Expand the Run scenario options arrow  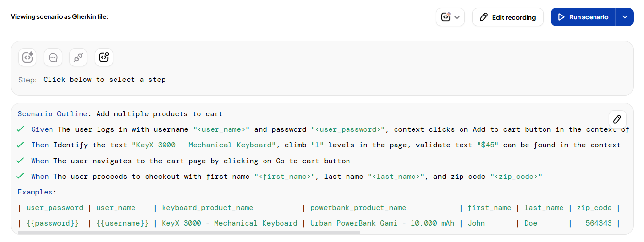coord(625,17)
